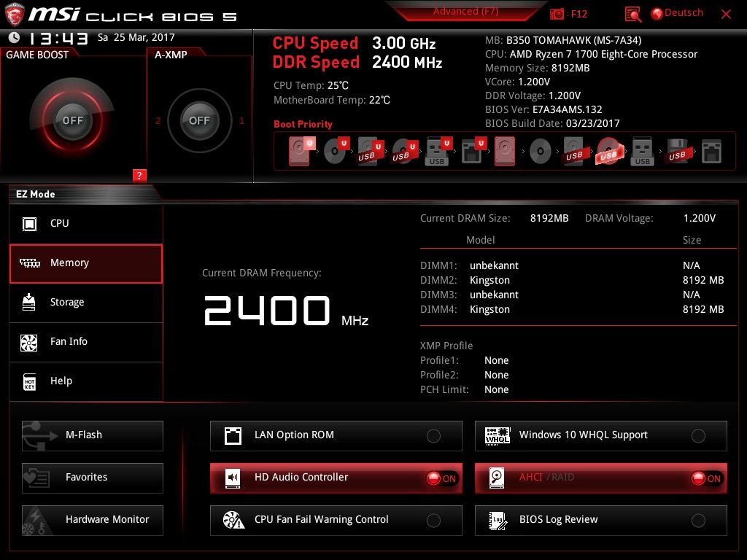This screenshot has height=560, width=747.
Task: Select the UEFI CD/DVD boot device icon
Action: tap(336, 152)
